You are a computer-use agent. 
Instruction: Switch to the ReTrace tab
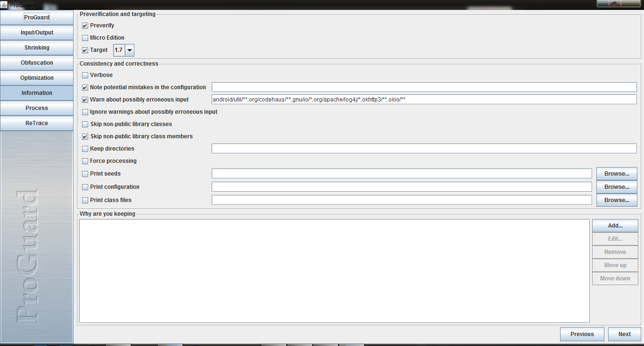point(37,123)
